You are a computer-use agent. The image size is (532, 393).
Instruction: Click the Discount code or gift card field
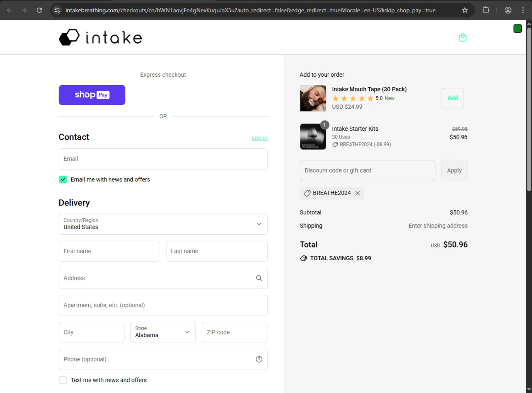(367, 170)
